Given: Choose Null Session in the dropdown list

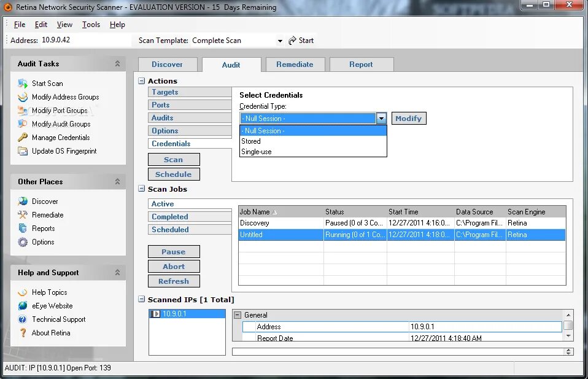Looking at the screenshot, I should [x=313, y=131].
